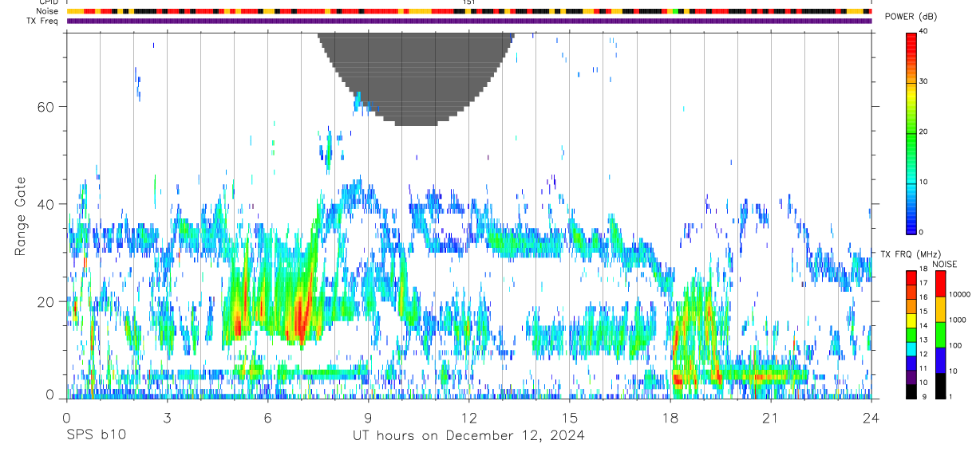
Task: Click the noise legend tick '1000'
Action: click(x=958, y=320)
